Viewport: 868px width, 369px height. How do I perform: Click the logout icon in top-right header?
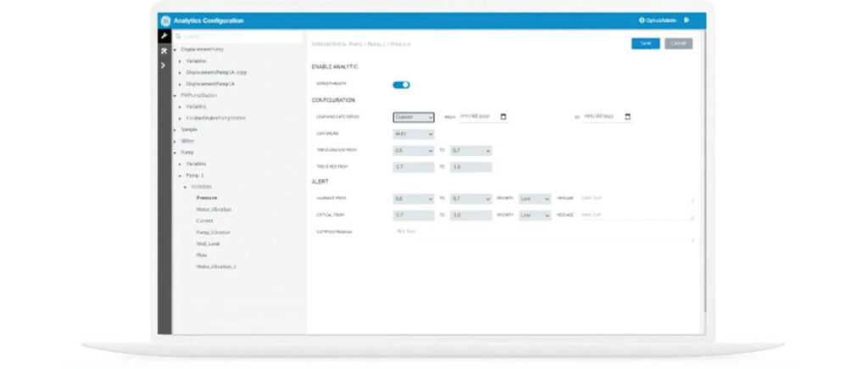click(x=687, y=20)
